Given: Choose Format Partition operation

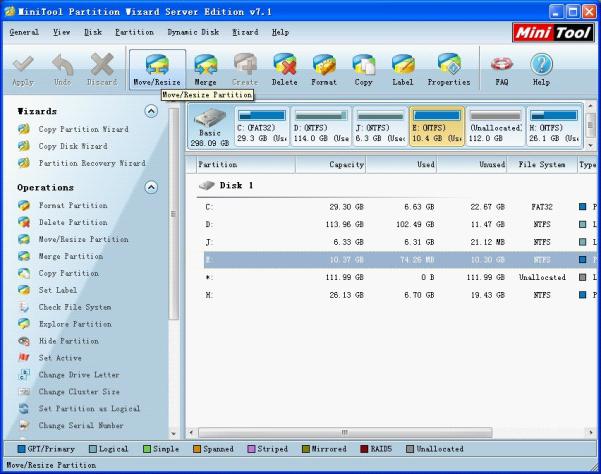Looking at the screenshot, I should [x=62, y=205].
